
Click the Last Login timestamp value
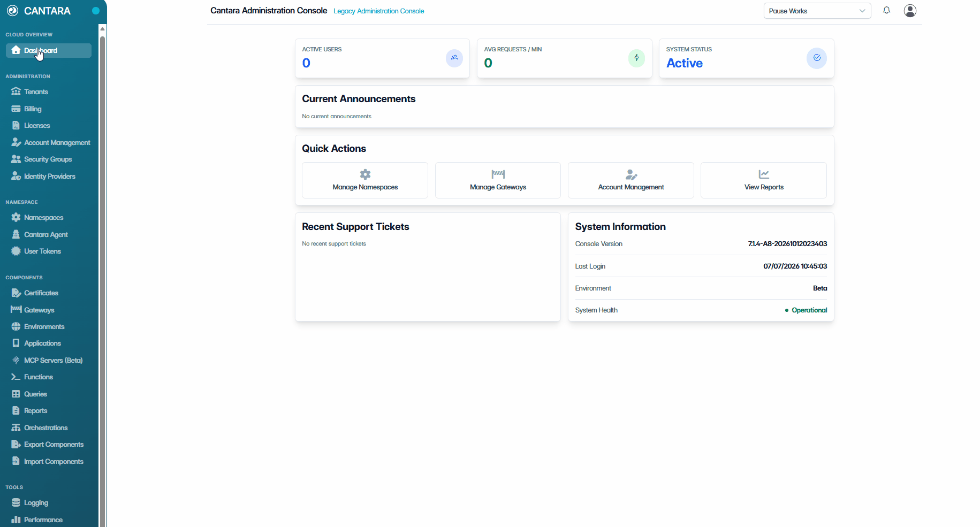795,266
